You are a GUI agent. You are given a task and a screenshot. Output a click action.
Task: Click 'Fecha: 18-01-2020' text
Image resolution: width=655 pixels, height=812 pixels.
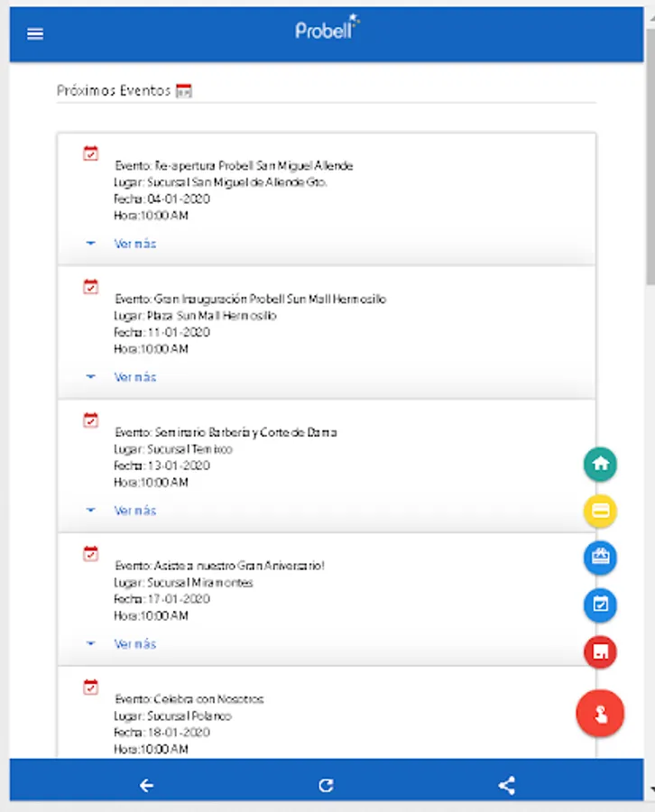tap(162, 733)
